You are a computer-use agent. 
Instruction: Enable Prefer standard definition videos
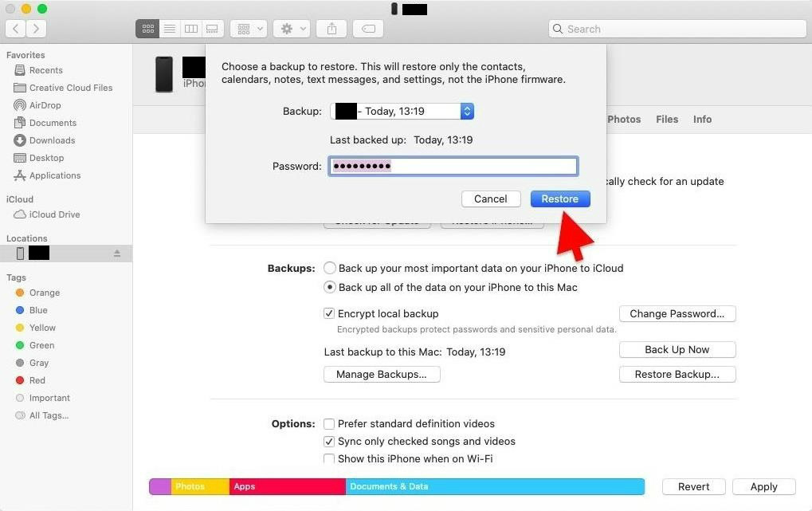pos(329,424)
